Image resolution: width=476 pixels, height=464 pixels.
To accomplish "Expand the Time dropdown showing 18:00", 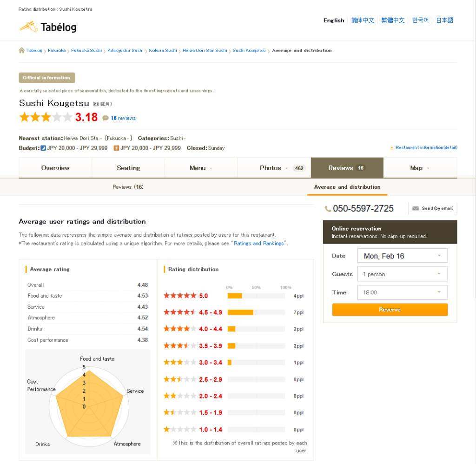I will (x=402, y=292).
